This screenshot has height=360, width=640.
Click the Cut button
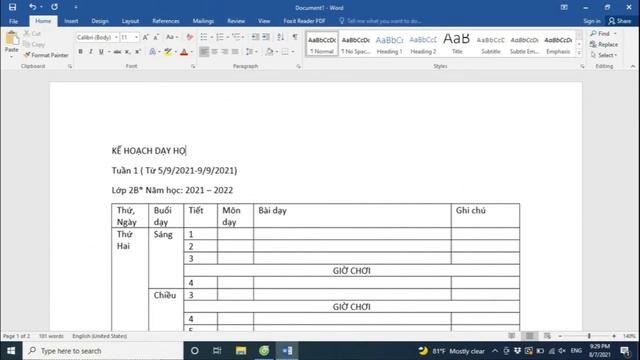pyautogui.click(x=32, y=33)
